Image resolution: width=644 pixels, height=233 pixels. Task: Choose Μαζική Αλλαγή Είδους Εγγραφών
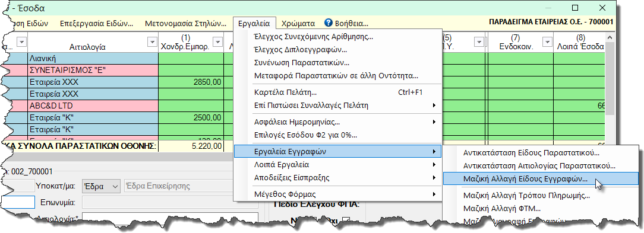pos(541,179)
